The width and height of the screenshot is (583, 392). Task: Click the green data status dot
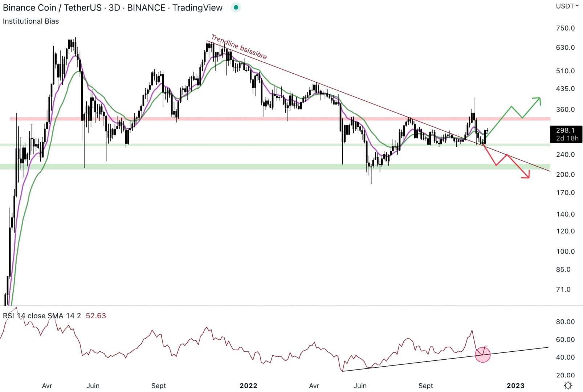tap(236, 7)
